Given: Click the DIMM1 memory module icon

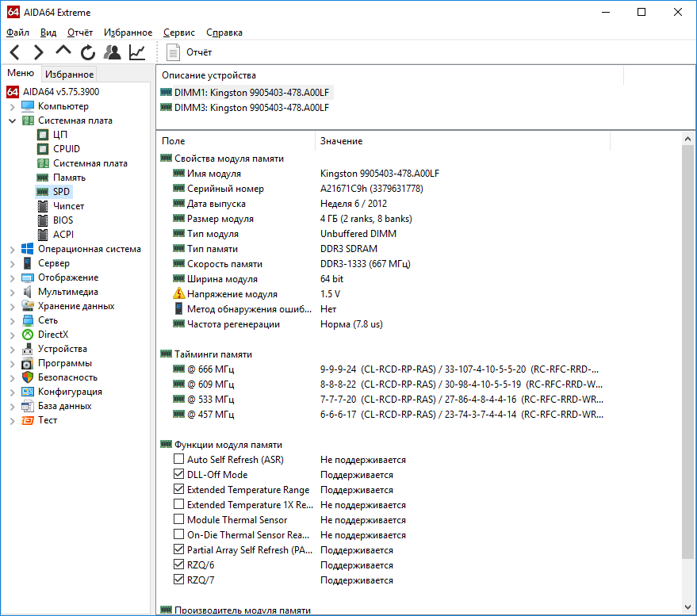Looking at the screenshot, I should tap(166, 92).
